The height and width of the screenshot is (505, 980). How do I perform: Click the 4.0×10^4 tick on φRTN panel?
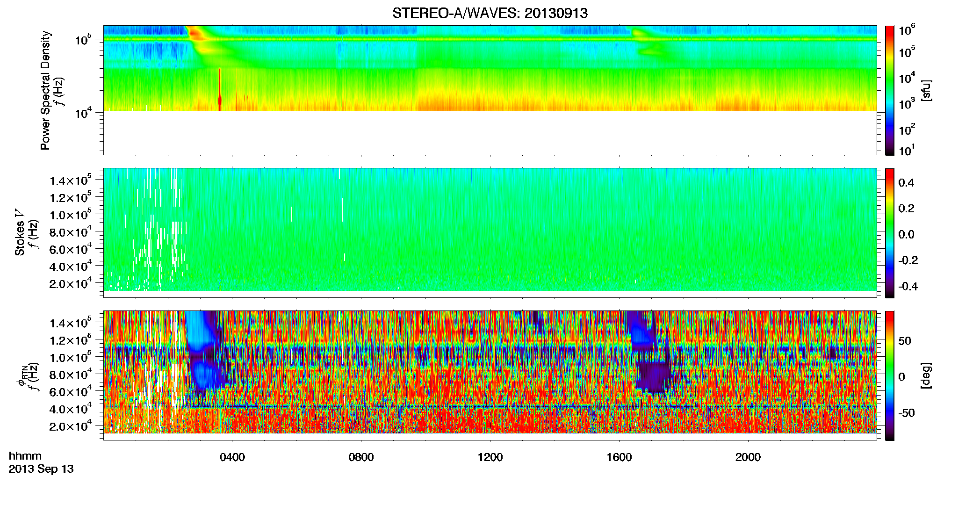71,409
